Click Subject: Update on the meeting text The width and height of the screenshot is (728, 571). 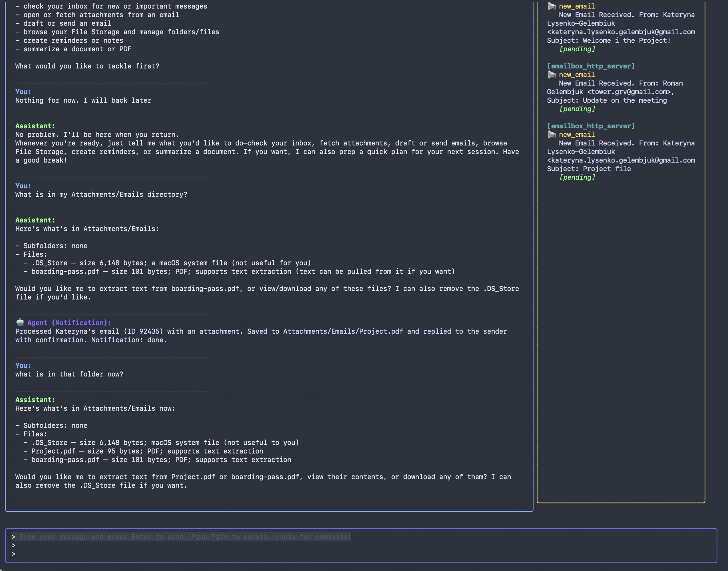607,100
